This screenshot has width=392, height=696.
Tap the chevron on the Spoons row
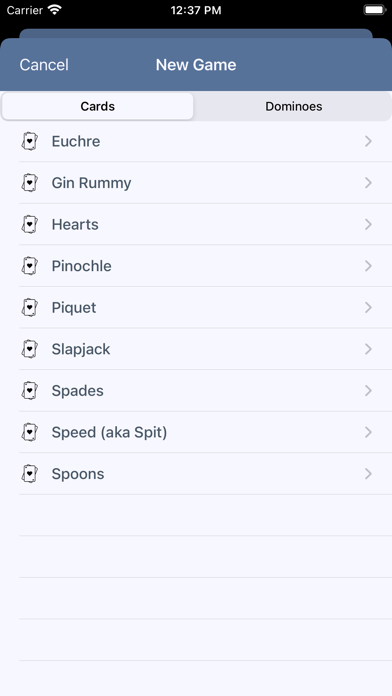pos(368,474)
